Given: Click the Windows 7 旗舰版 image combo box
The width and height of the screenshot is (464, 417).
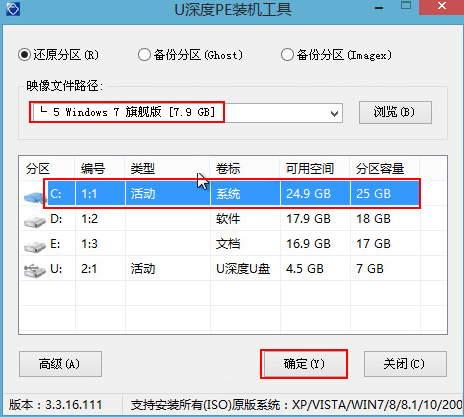Looking at the screenshot, I should (186, 113).
